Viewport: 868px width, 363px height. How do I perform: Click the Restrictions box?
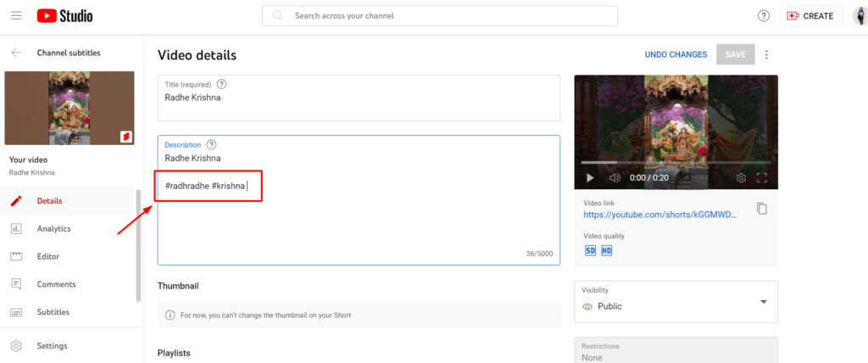click(x=676, y=350)
